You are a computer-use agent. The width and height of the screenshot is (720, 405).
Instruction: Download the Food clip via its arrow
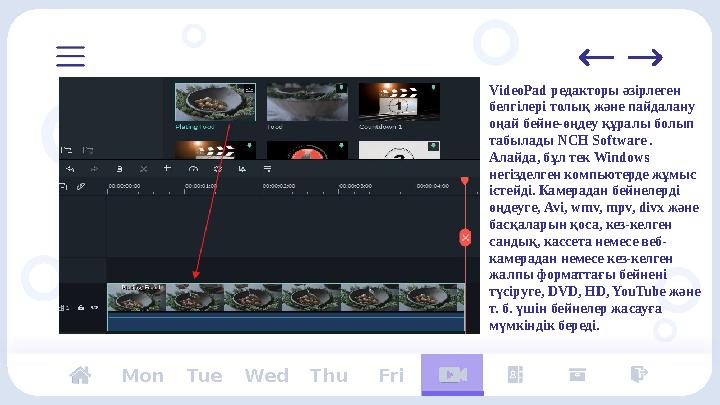(x=341, y=88)
